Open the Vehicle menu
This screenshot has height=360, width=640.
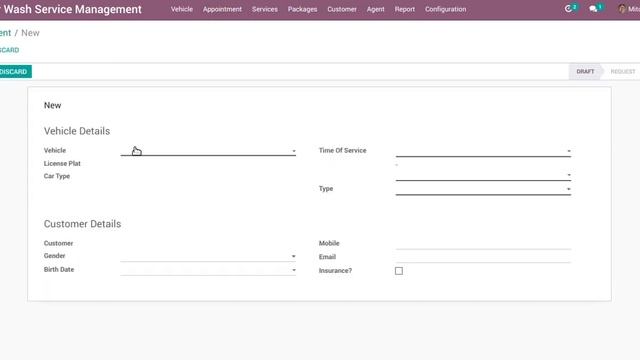182,9
